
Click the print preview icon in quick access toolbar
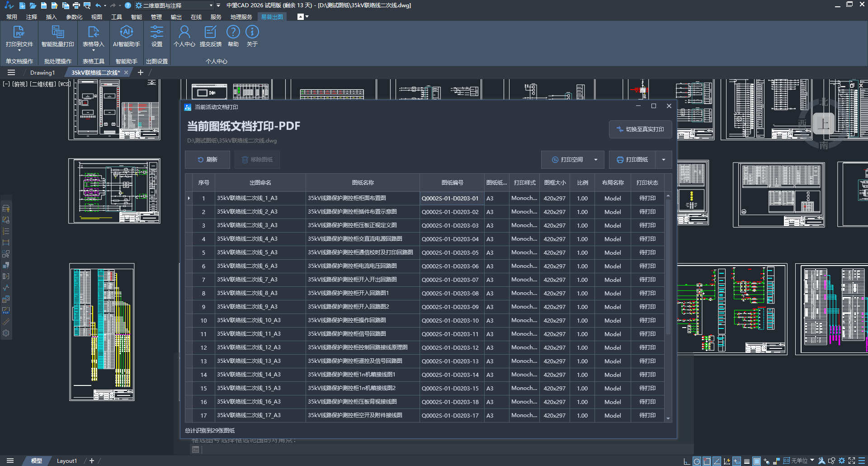[x=87, y=5]
